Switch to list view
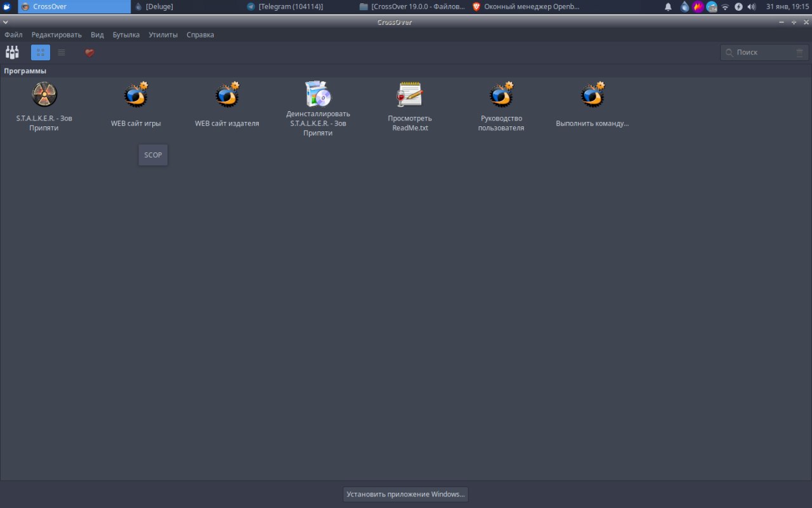This screenshot has height=508, width=812. 62,53
